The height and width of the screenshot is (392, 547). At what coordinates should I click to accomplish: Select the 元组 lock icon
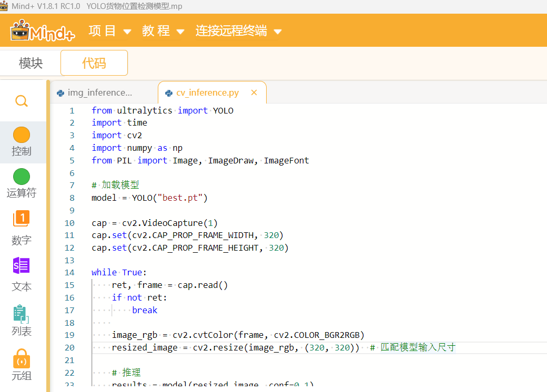pyautogui.click(x=22, y=358)
